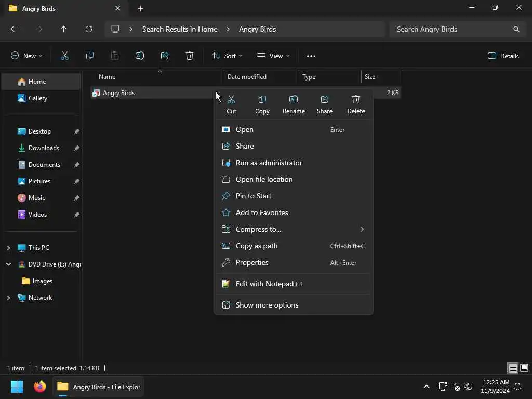Switch to details list view in status bar
The image size is (532, 399).
[513, 368]
